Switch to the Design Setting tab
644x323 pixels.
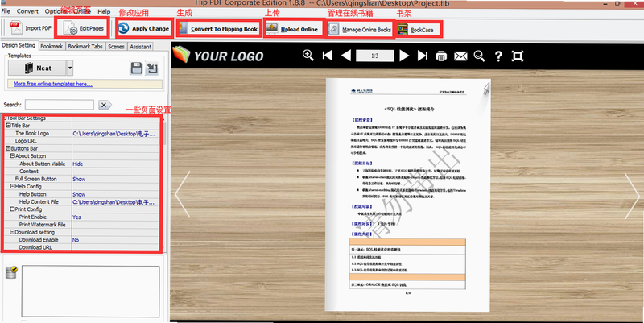tap(19, 46)
